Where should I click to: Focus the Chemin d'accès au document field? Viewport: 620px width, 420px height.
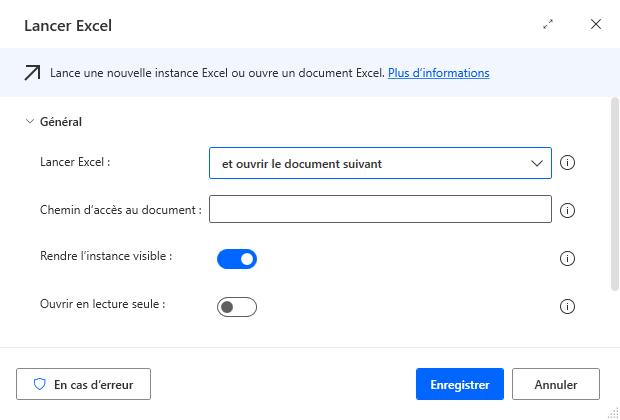tap(380, 209)
